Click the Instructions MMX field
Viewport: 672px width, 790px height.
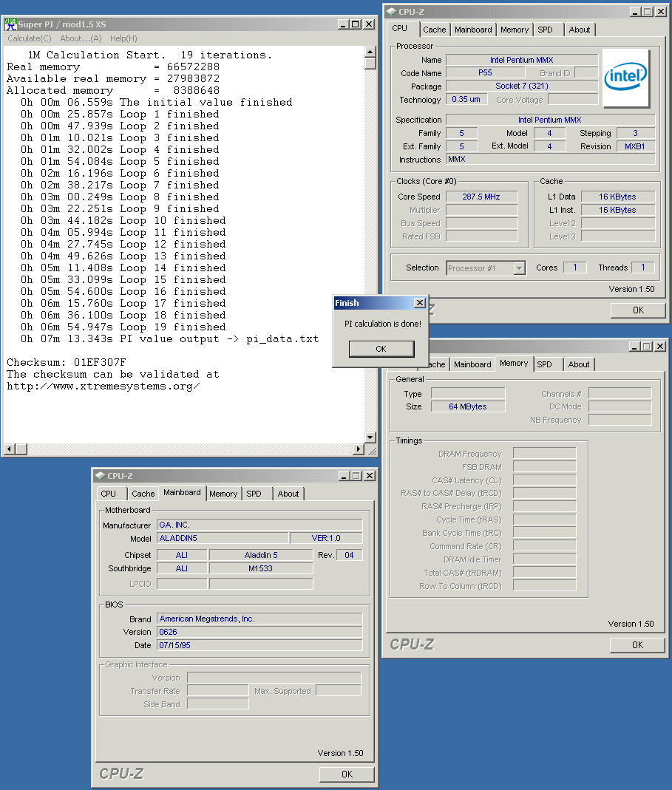coord(551,159)
